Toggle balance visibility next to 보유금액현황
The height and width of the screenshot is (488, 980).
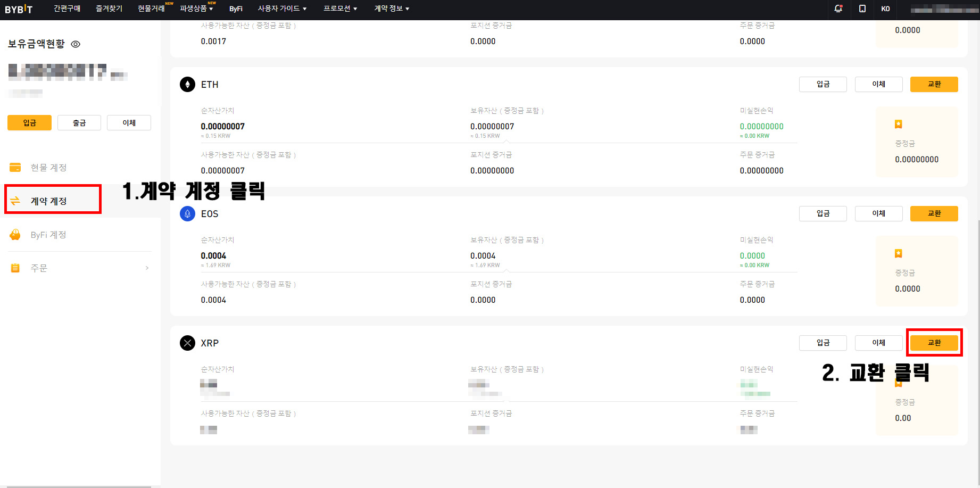pyautogui.click(x=76, y=44)
